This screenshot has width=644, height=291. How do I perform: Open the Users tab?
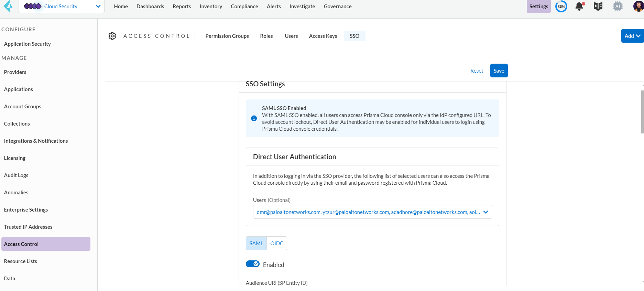tap(291, 36)
